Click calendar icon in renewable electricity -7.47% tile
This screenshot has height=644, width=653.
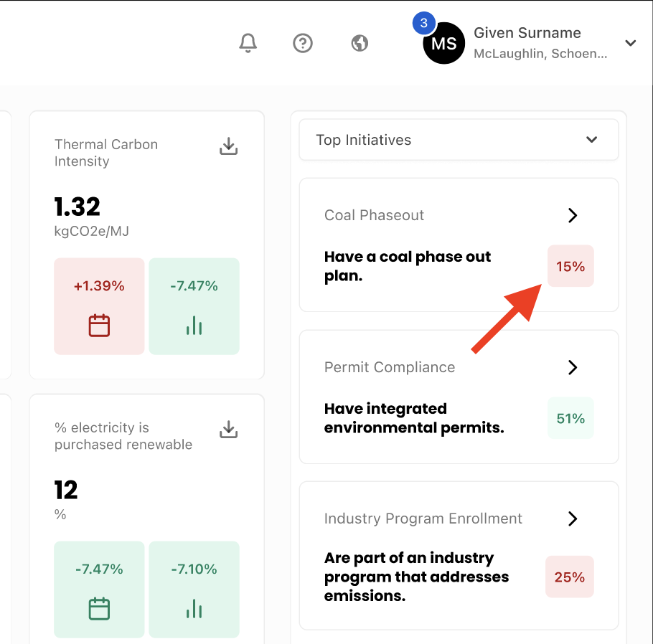99,609
